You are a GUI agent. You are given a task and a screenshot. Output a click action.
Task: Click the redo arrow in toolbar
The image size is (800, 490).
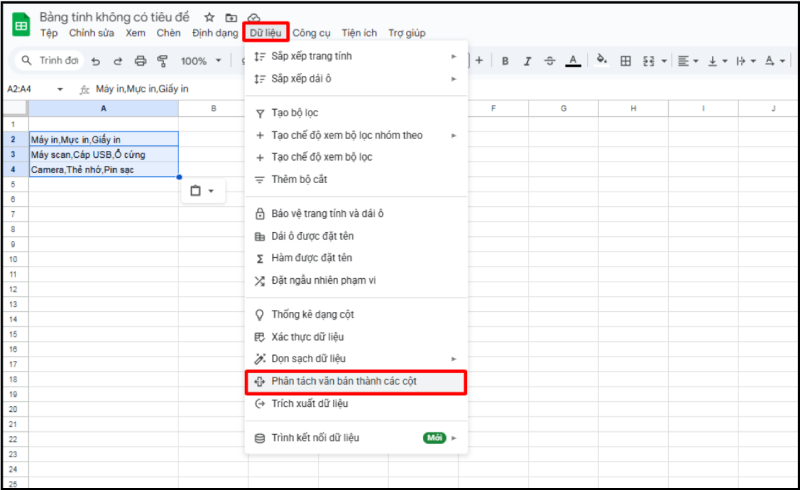point(117,61)
